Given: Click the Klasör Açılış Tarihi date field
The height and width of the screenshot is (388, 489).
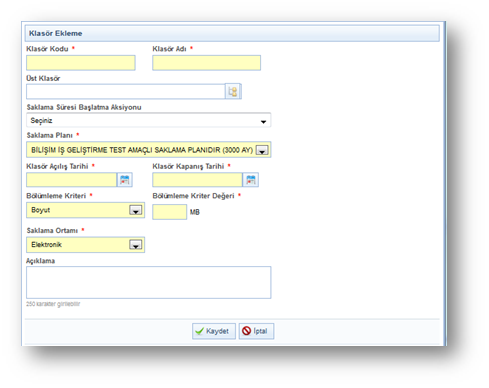Looking at the screenshot, I should [71, 180].
